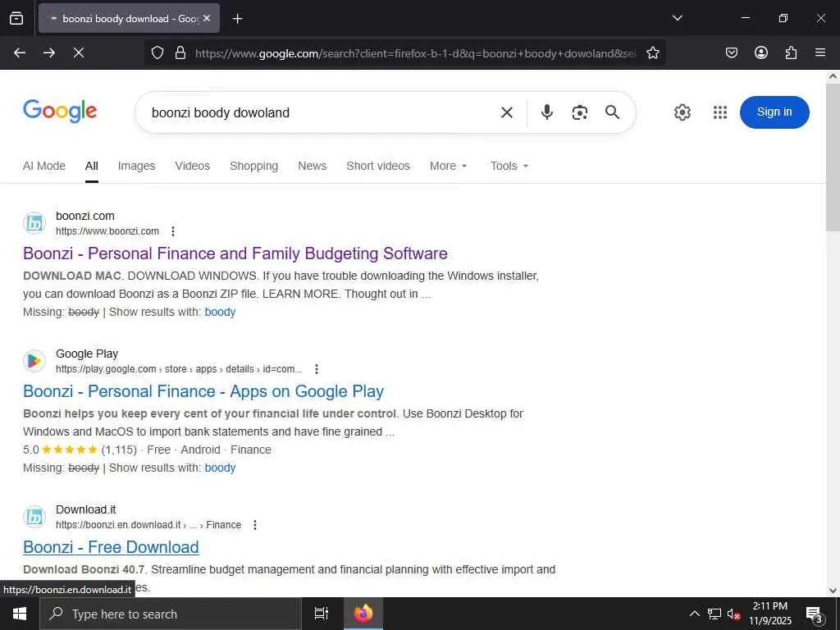Close the boonzi boody download tab
The image size is (840, 630).
[207, 18]
